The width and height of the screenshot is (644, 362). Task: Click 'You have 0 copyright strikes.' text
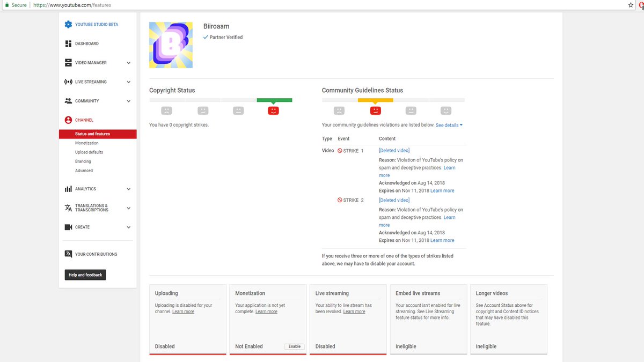pyautogui.click(x=179, y=125)
